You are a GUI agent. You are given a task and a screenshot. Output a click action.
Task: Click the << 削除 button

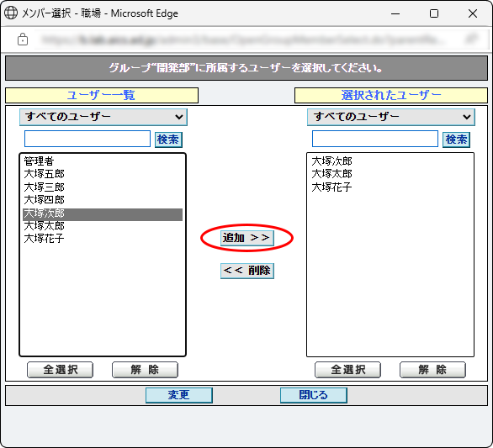[246, 271]
